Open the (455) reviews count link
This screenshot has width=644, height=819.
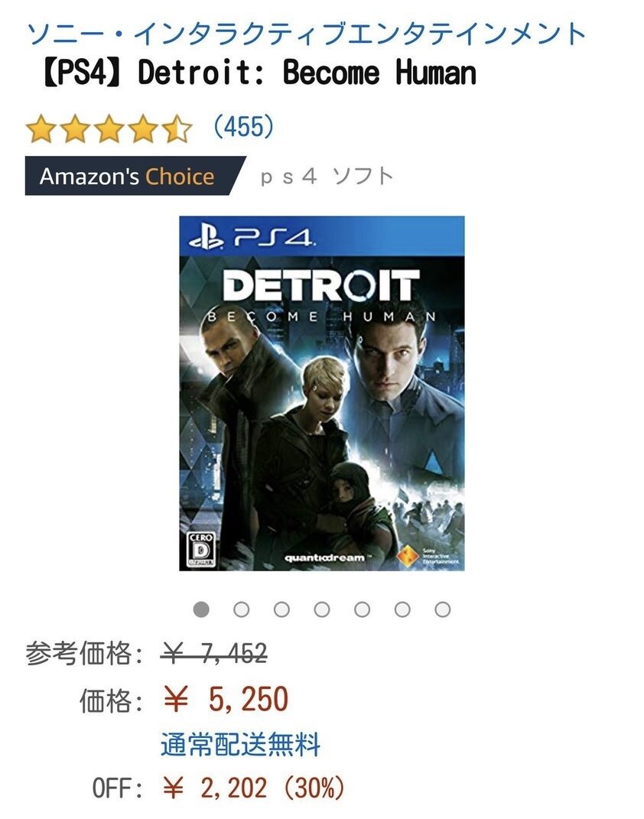tap(243, 126)
